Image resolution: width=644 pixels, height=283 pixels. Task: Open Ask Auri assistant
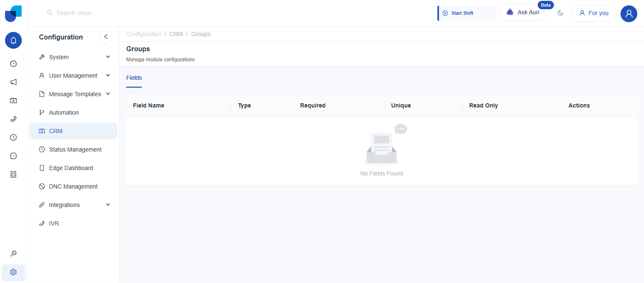click(x=522, y=13)
